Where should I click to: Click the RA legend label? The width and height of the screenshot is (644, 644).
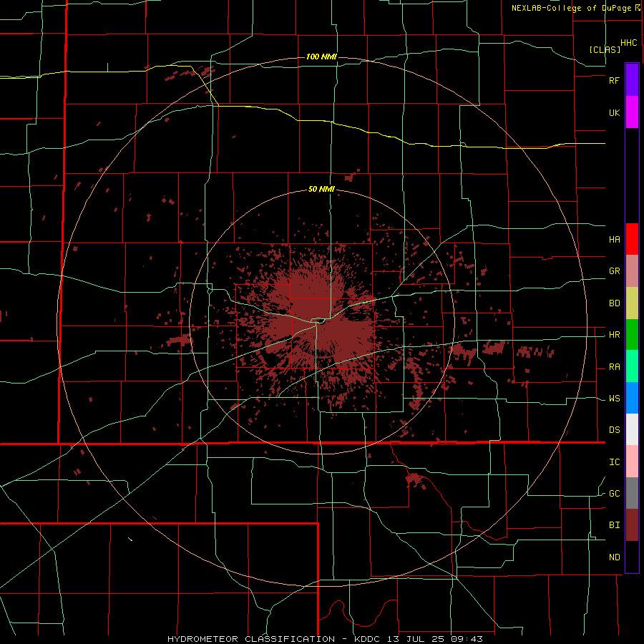click(614, 367)
